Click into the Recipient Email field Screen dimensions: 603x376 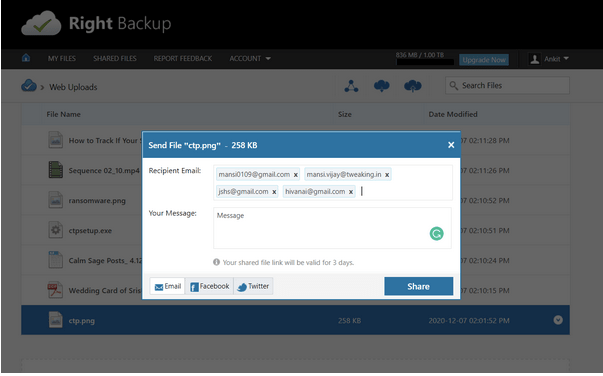click(333, 183)
